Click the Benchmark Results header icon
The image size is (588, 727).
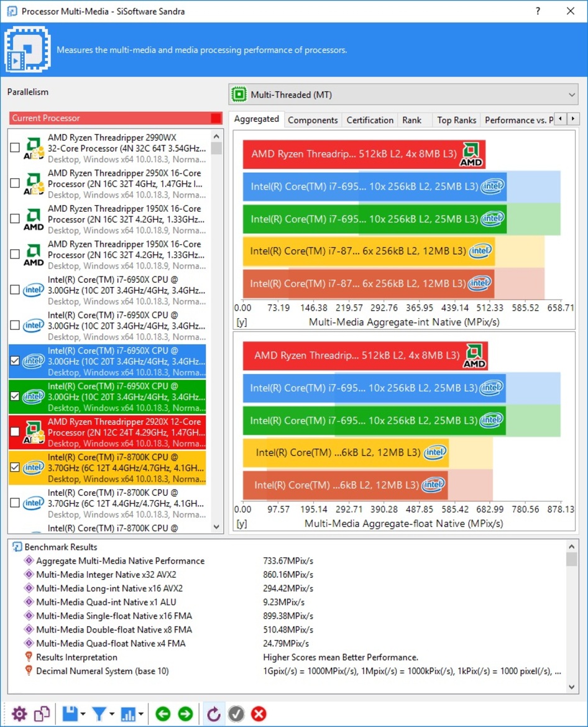click(x=17, y=547)
